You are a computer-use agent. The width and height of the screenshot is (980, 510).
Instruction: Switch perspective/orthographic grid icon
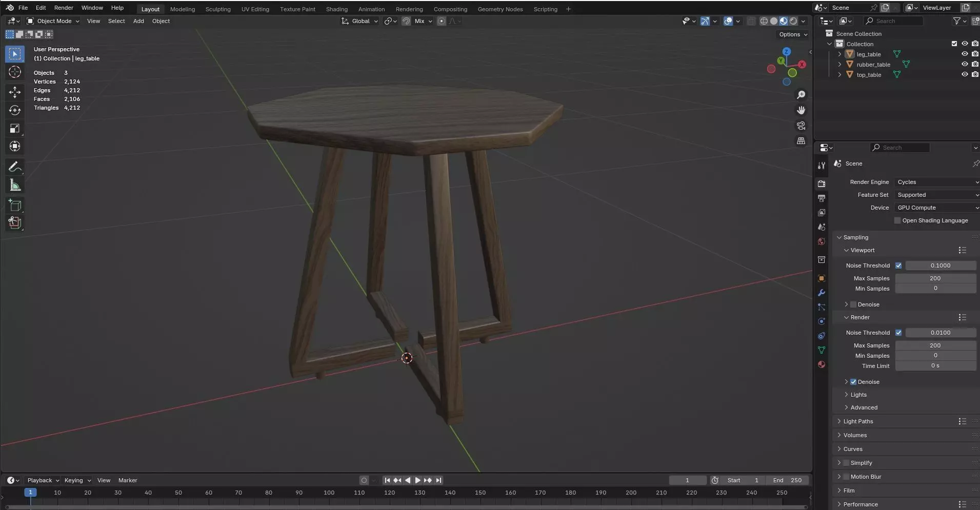tap(801, 141)
